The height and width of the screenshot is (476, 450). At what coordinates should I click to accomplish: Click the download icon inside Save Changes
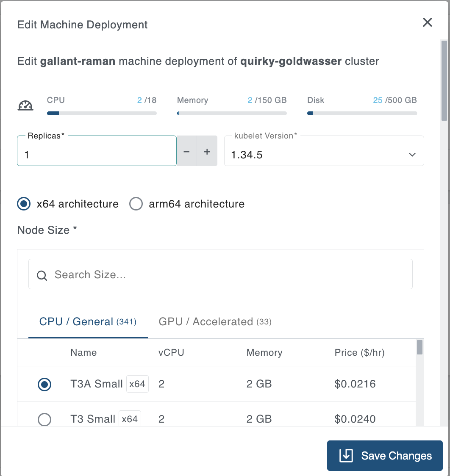346,455
